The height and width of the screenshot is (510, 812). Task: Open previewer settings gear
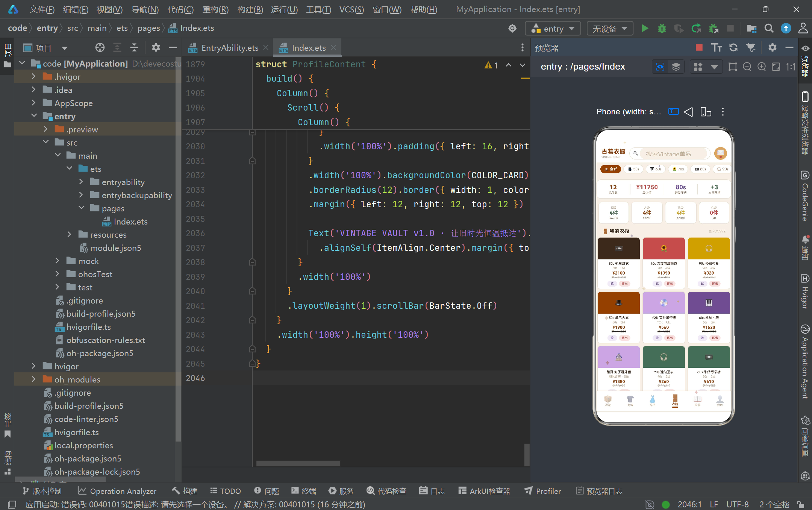tap(772, 47)
